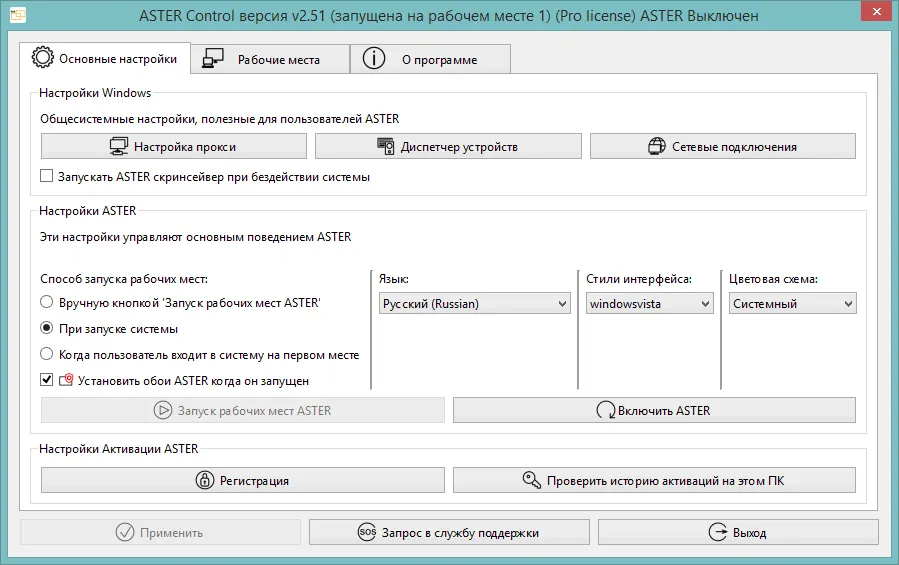Select 'Когда пользователь входит в систему' option
The image size is (899, 565).
pyautogui.click(x=47, y=354)
